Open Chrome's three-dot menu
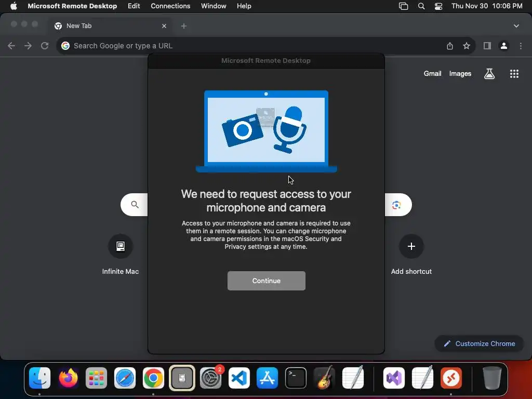 click(x=521, y=46)
